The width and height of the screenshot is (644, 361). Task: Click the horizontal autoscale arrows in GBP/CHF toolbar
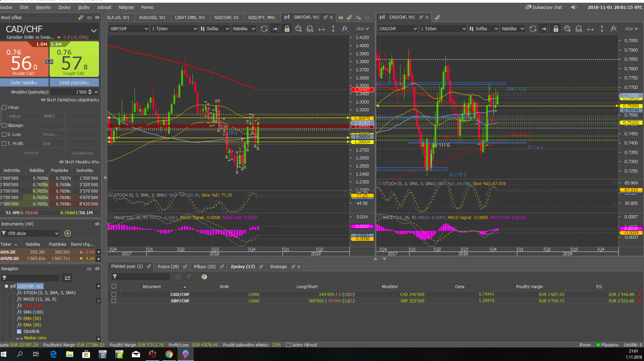click(x=321, y=29)
